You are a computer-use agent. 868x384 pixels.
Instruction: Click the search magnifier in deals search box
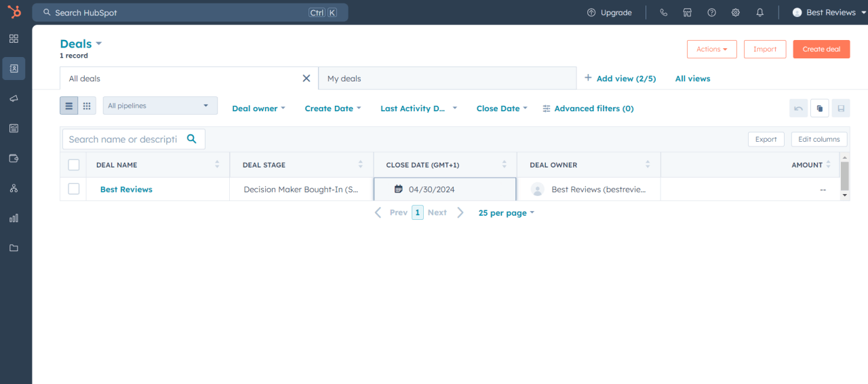point(192,138)
